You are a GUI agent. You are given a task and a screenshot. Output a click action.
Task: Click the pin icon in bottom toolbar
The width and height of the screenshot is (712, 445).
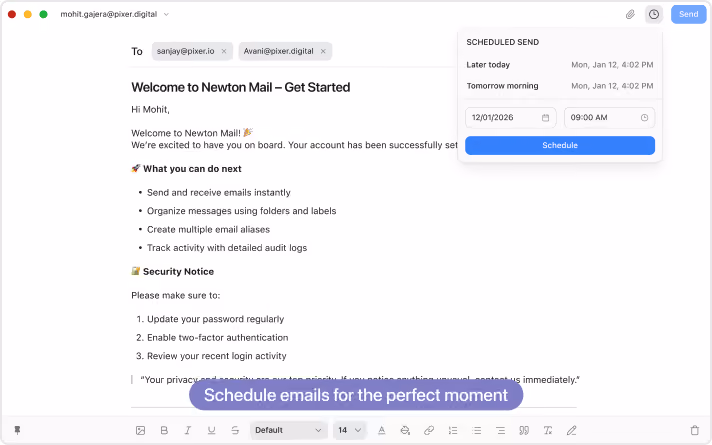(17, 430)
